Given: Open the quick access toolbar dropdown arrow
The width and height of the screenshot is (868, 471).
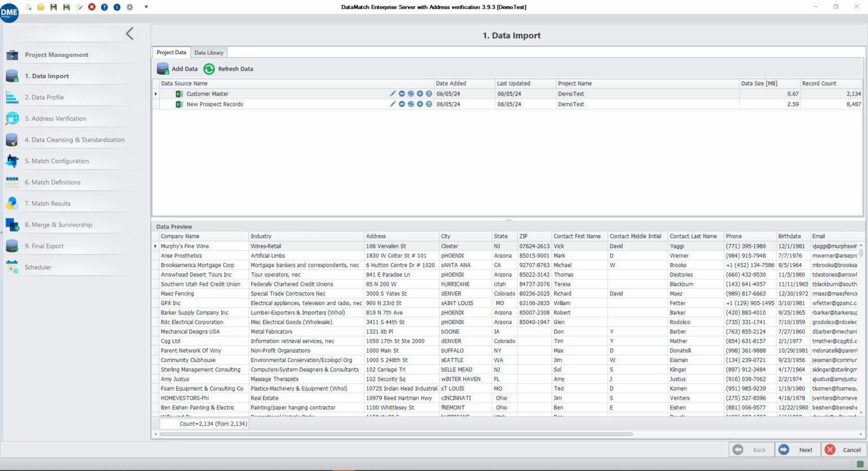Looking at the screenshot, I should click(x=146, y=7).
